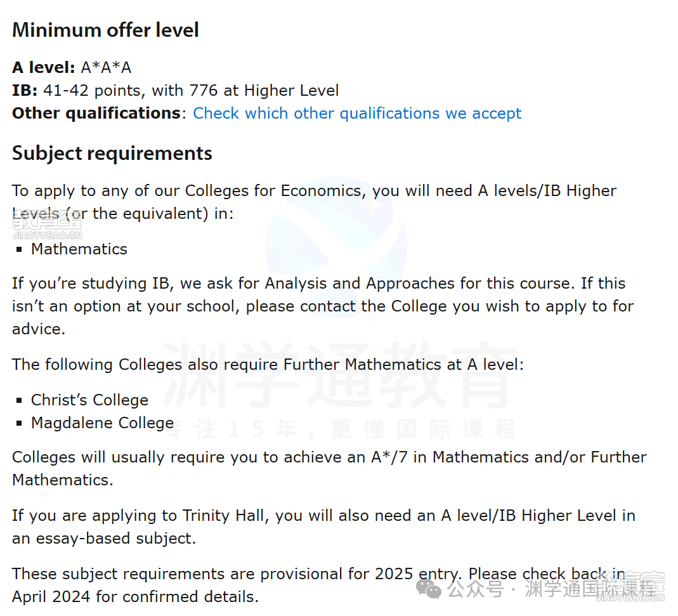Click the square bullet before Magdalene College
This screenshot has height=616, width=678.
point(19,423)
